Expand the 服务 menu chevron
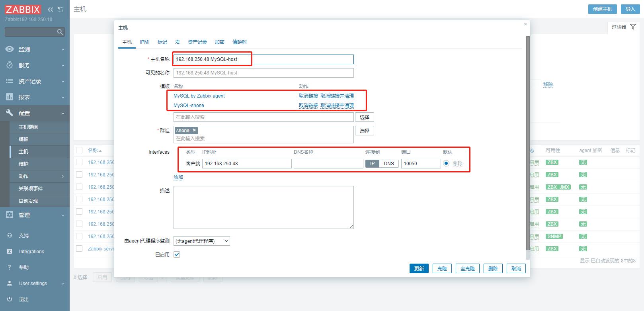The height and width of the screenshot is (311, 644). pos(63,66)
